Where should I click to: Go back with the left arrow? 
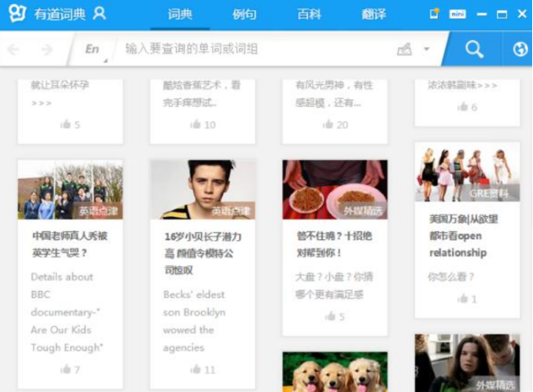pos(13,50)
